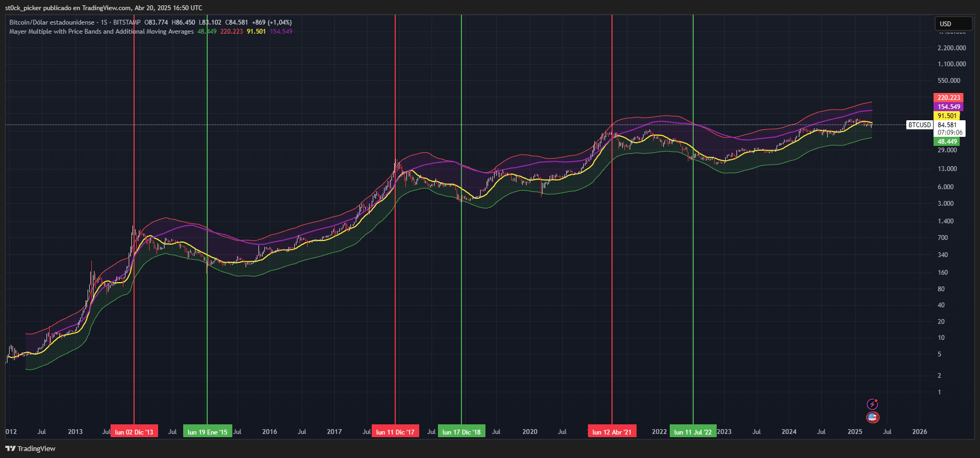Click the purple 154.549 price label
Viewport: 980px width, 458px height.
948,107
